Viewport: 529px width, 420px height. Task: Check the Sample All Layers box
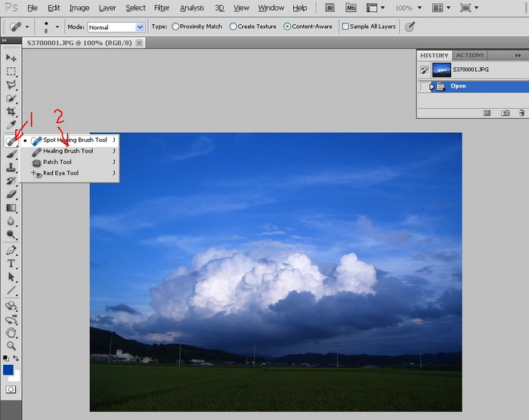(345, 26)
